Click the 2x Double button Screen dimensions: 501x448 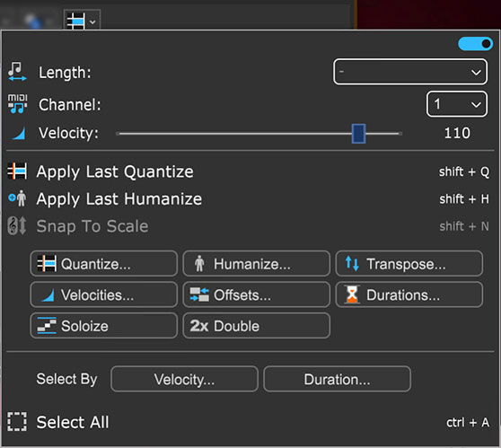pos(256,326)
